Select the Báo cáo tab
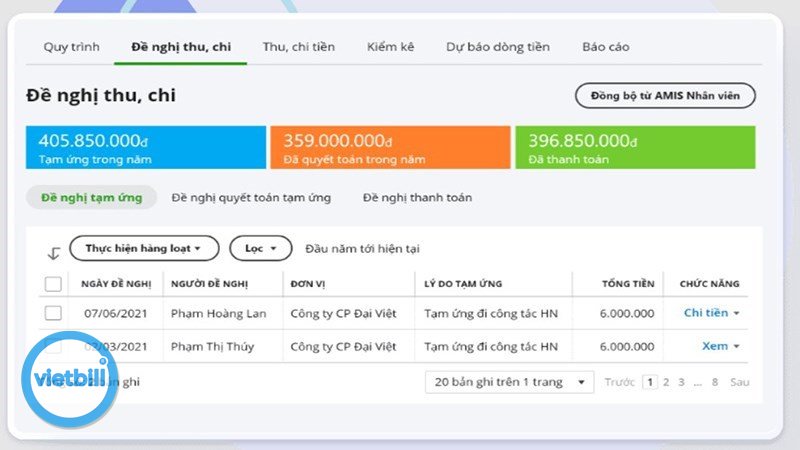The width and height of the screenshot is (800, 450). pos(606,47)
